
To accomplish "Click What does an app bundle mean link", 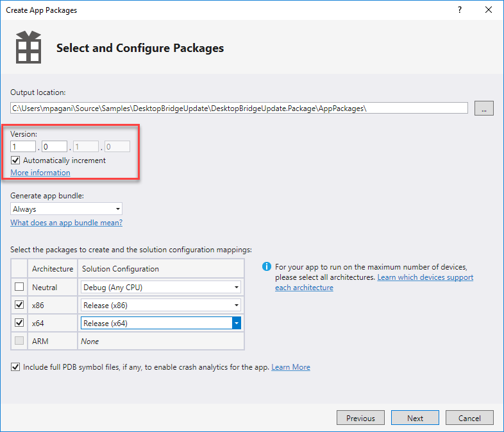I will point(66,223).
